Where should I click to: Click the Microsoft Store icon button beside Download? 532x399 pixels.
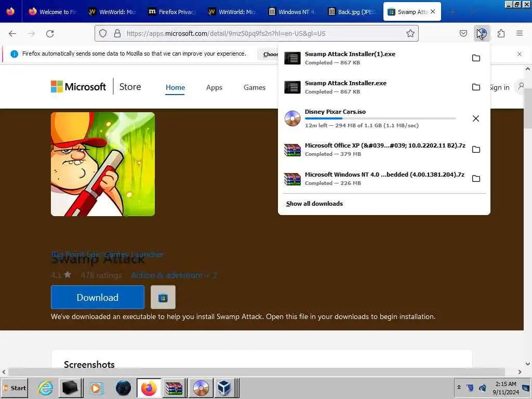click(163, 297)
